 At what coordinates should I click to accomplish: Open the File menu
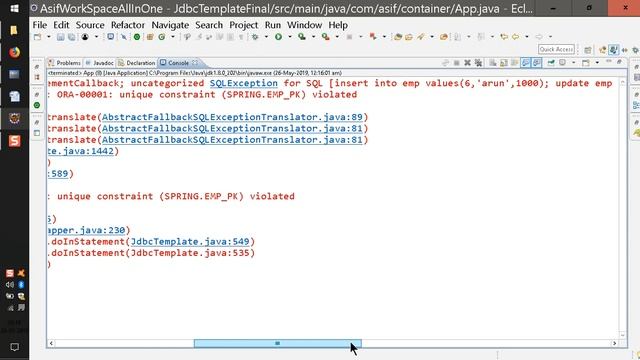[40, 25]
